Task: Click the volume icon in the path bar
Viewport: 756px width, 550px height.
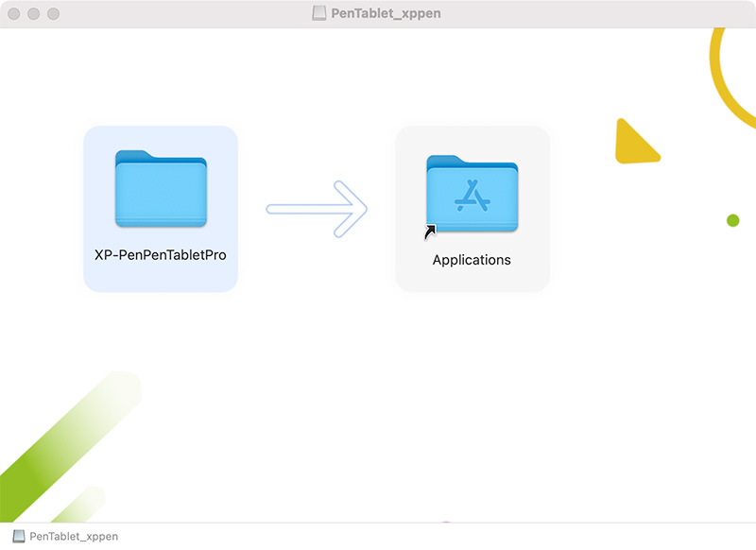Action: pos(18,536)
